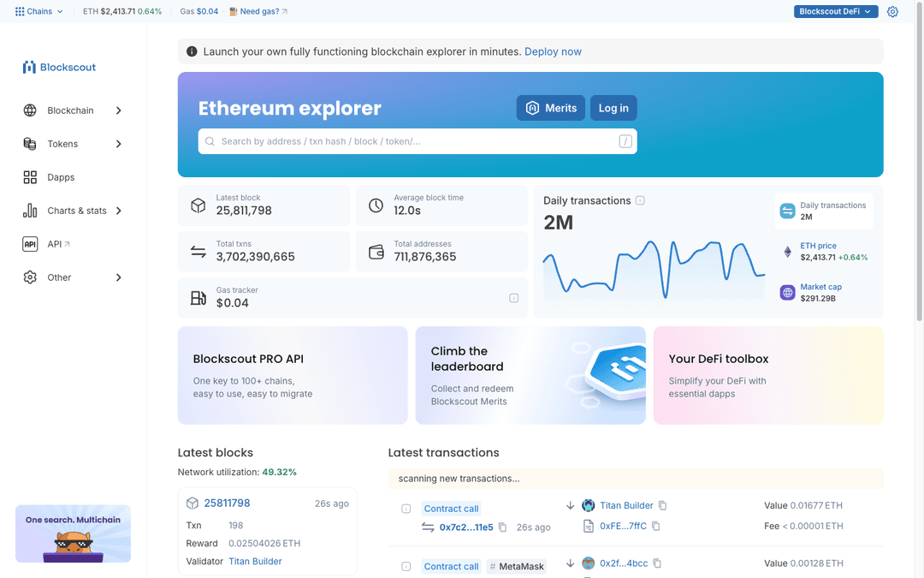
Task: Click the Network utilization 49.32% value
Action: click(279, 473)
